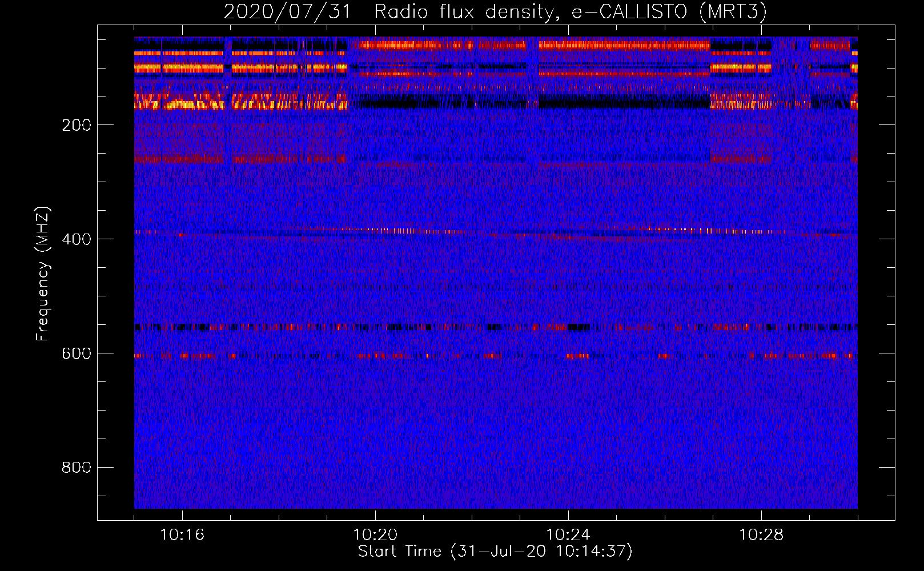Click the 600 frequency tick label
This screenshot has height=571, width=924.
click(77, 353)
